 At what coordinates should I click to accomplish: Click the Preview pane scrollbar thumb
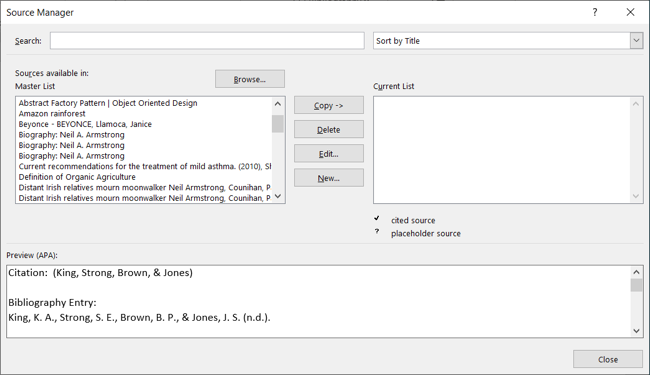pyautogui.click(x=636, y=285)
